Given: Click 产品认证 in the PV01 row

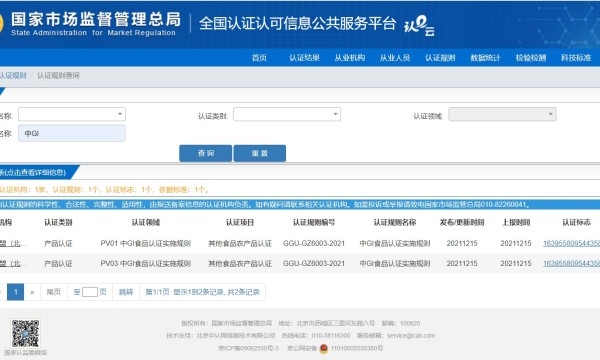Looking at the screenshot, I should [x=58, y=243].
